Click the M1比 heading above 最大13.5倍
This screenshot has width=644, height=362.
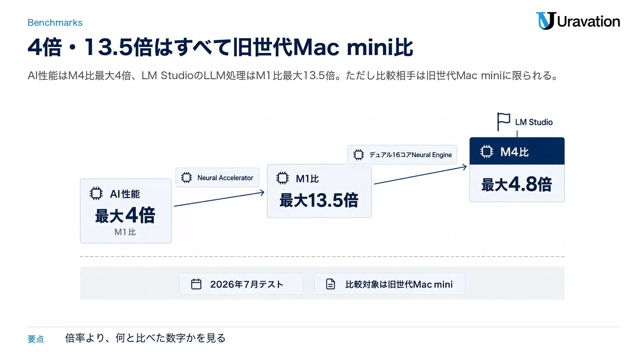click(x=307, y=179)
